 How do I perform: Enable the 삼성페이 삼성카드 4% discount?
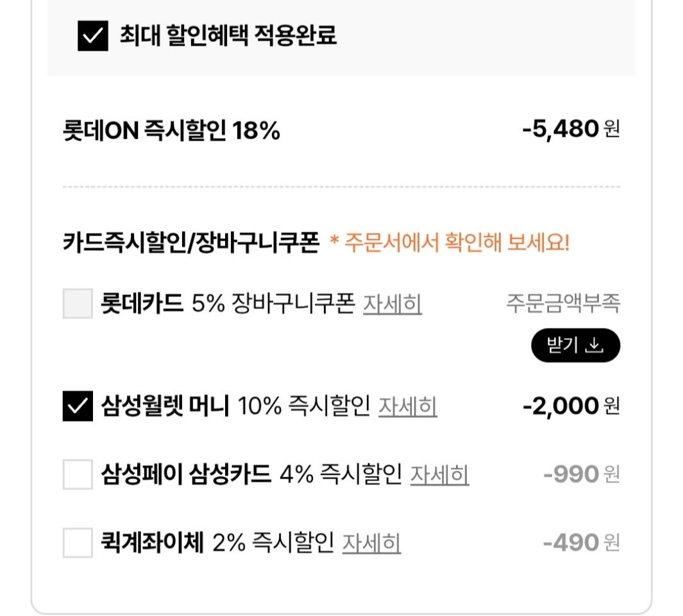[77, 475]
